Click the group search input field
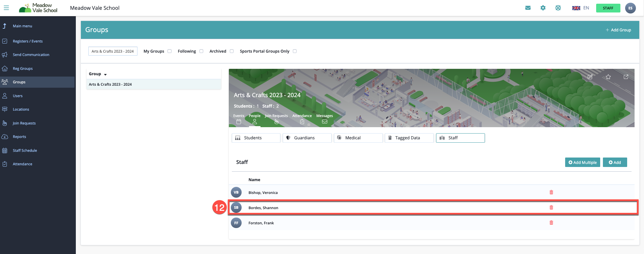Image resolution: width=644 pixels, height=254 pixels. [113, 51]
